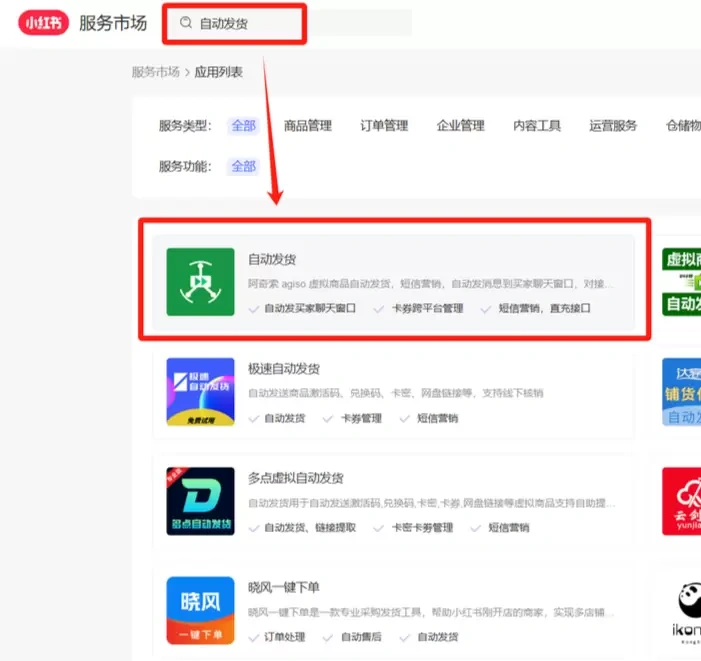The image size is (701, 661).
Task: Click the 卡券跨平台管理 feature label
Action: click(x=427, y=308)
